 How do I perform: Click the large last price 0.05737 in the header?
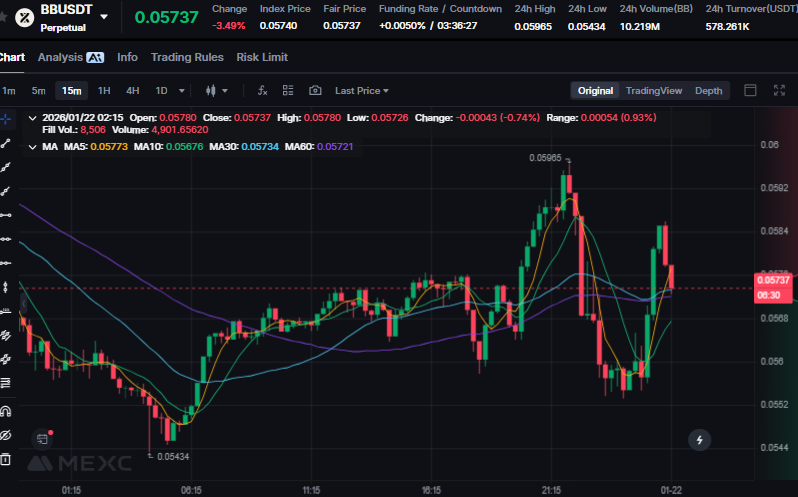pos(166,17)
